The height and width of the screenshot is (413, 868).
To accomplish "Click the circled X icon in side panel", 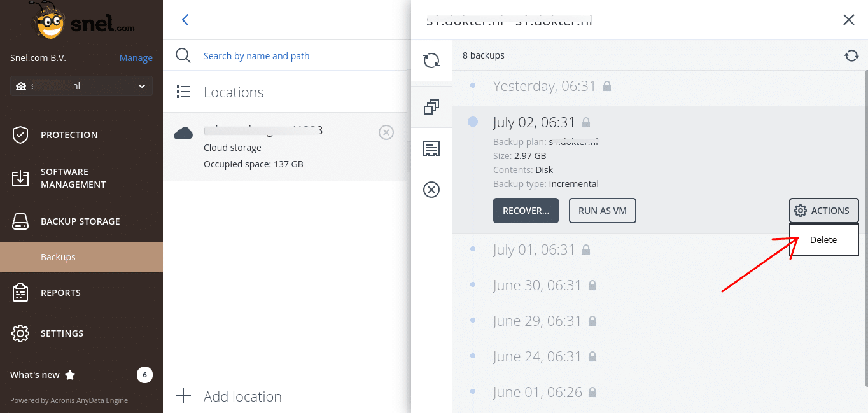I will [x=431, y=190].
